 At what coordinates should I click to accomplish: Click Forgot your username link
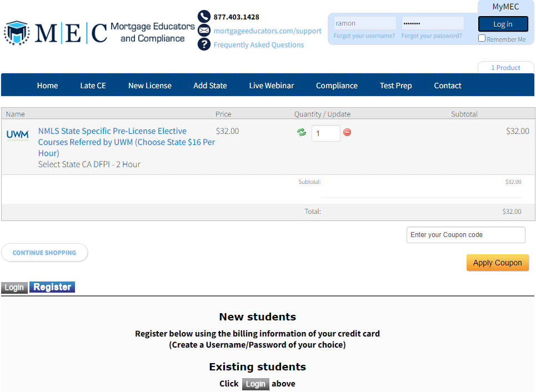pos(364,36)
